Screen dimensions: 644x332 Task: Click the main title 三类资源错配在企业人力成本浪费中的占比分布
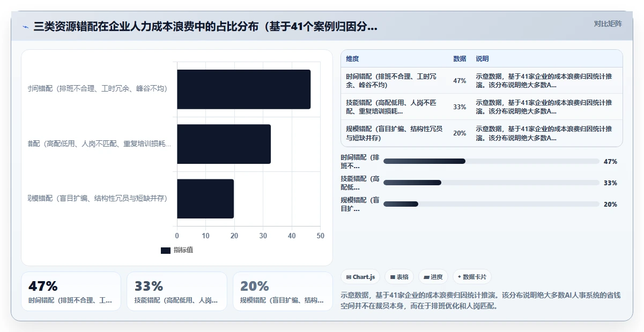coord(205,26)
